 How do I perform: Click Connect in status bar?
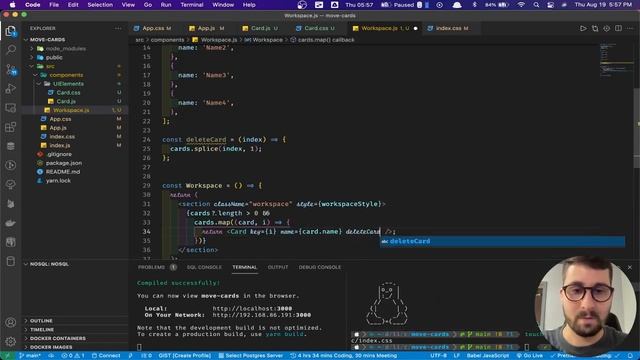(106, 356)
